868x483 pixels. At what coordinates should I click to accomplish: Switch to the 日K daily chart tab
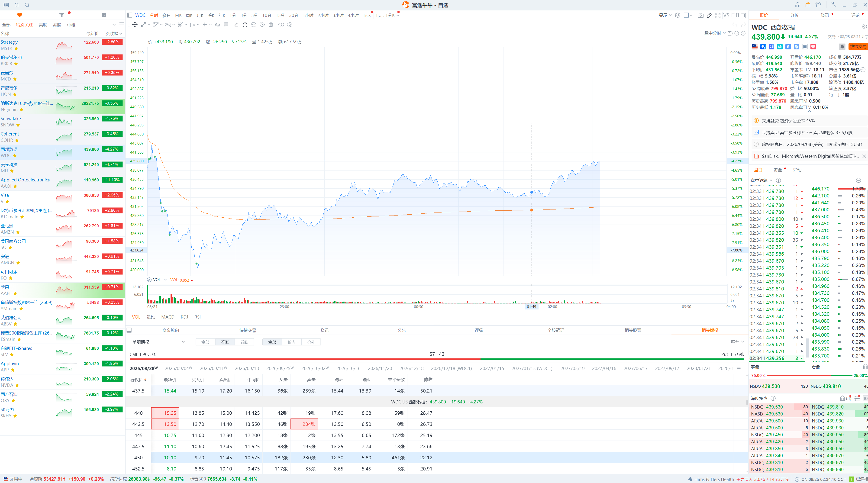[178, 15]
